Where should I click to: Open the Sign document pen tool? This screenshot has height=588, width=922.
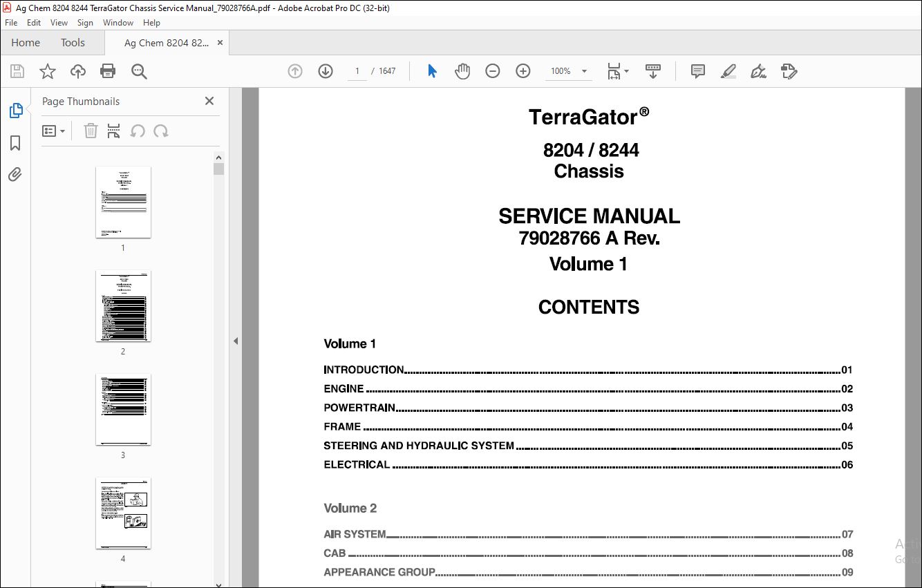(x=759, y=71)
